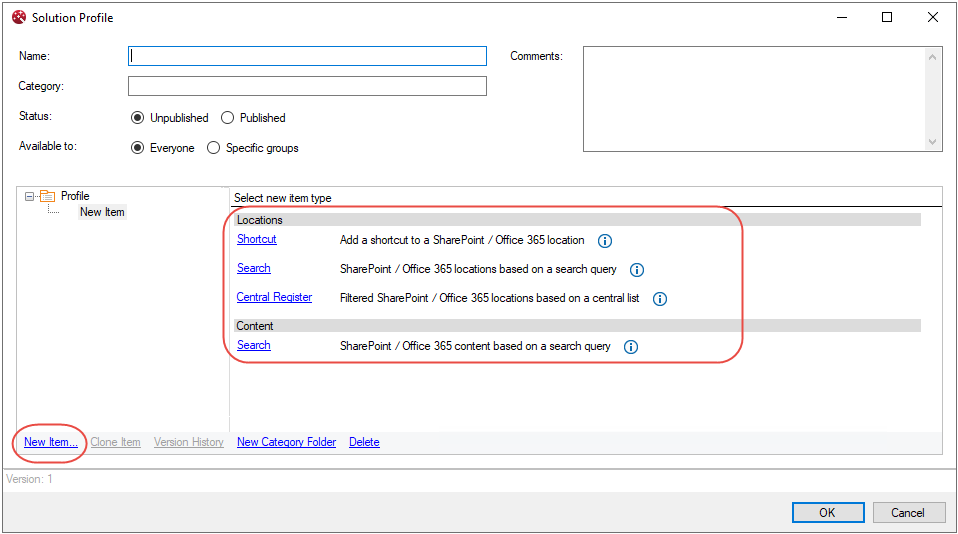Choose Everyone for Available to
This screenshot has width=958, height=534.
pos(138,148)
